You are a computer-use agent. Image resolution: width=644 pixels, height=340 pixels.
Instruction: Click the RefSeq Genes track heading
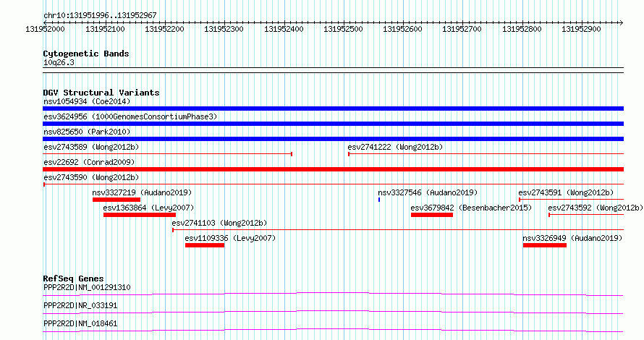click(73, 279)
